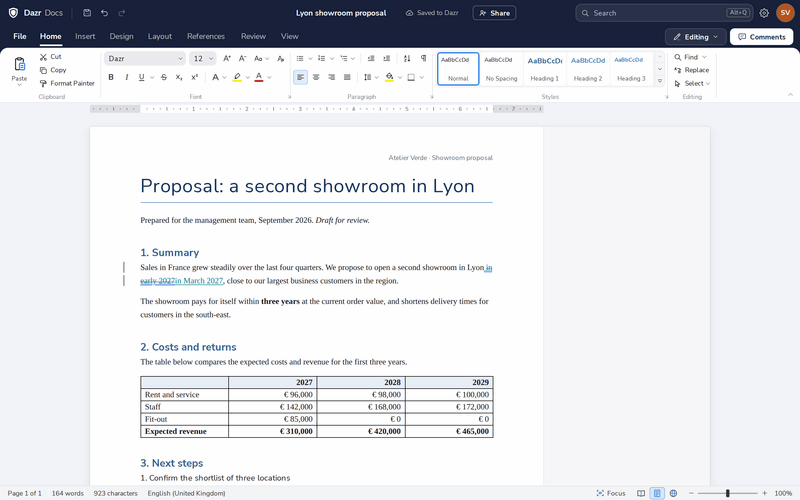
Task: Switch to the View tab
Action: pos(289,36)
